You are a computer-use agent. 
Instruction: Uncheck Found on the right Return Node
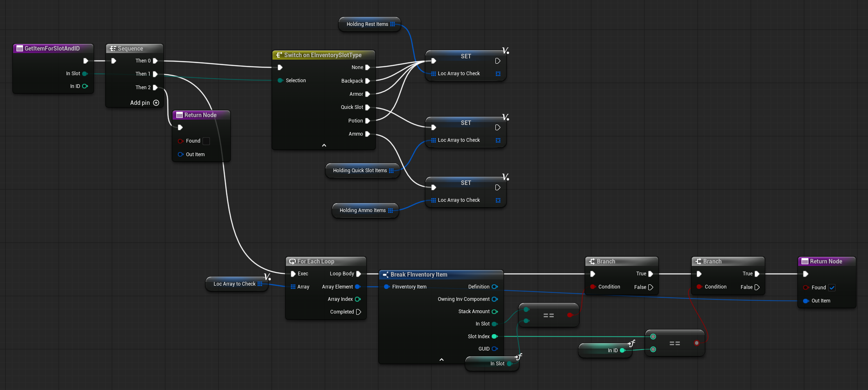[x=832, y=288]
